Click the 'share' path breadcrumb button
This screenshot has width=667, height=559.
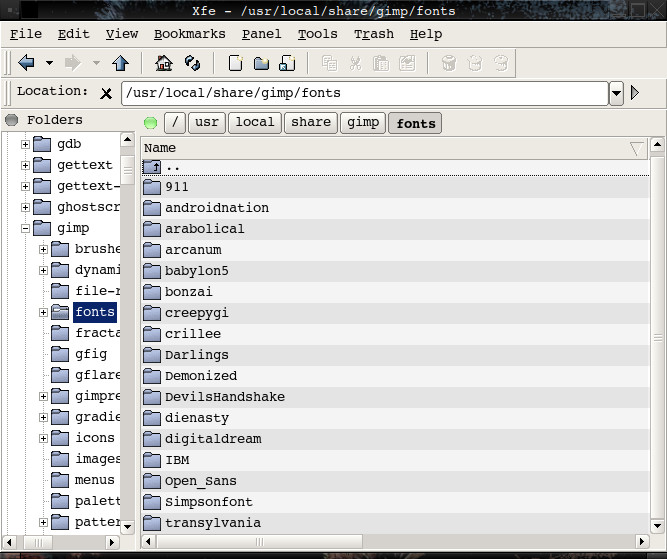coord(311,123)
